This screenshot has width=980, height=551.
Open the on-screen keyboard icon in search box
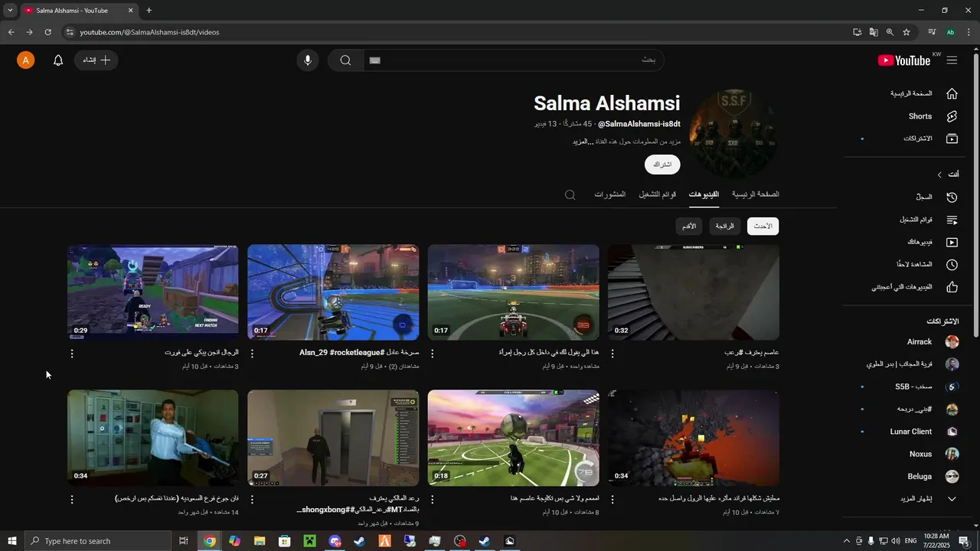374,60
